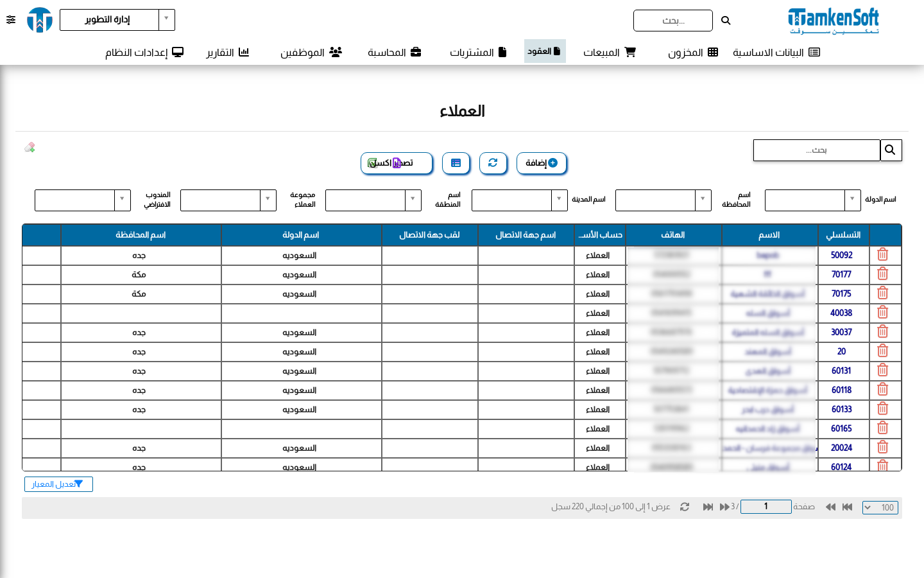Click into the top header search field
This screenshot has height=578, width=924.
[673, 21]
